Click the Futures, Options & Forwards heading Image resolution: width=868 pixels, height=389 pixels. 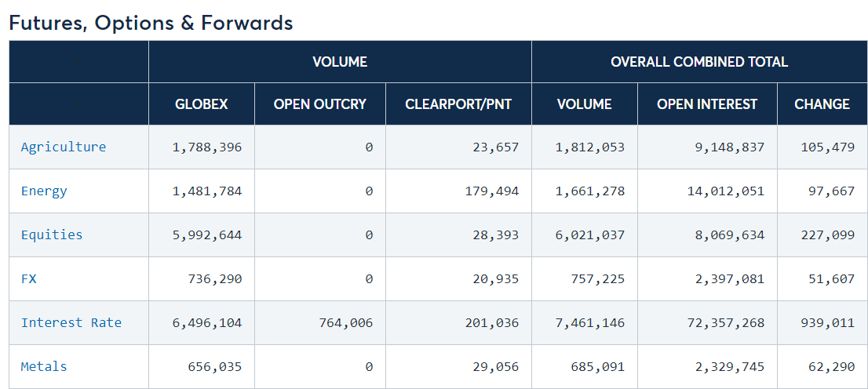click(151, 23)
